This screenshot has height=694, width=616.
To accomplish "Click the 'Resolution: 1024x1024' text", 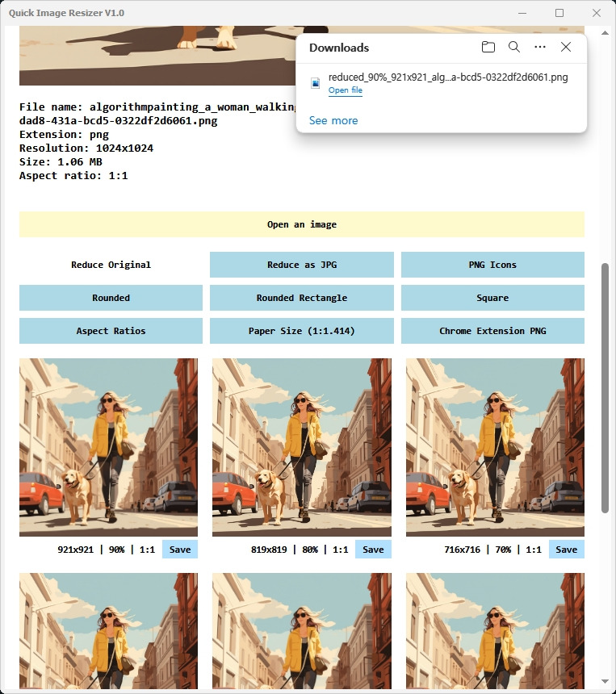I will point(86,148).
